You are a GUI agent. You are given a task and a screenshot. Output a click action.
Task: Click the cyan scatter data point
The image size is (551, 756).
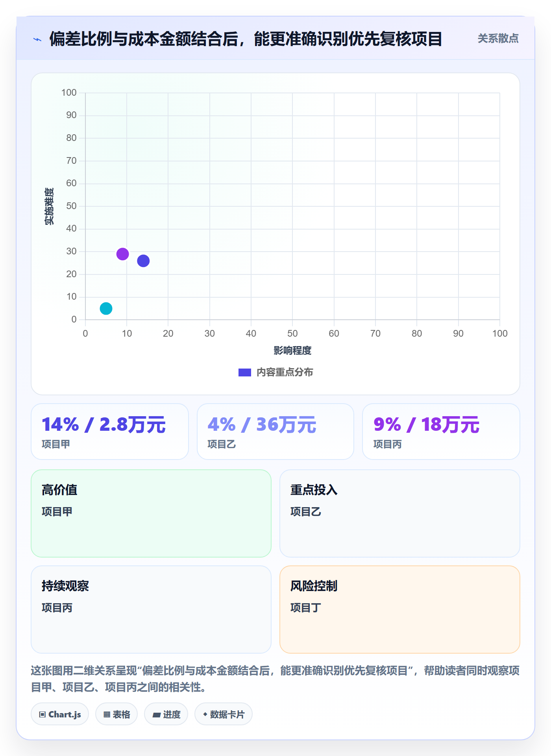106,308
